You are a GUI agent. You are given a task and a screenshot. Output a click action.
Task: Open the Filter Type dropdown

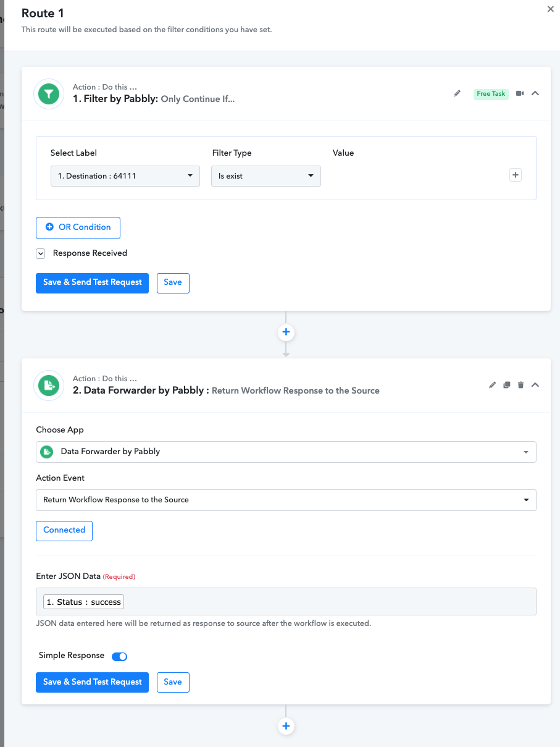[266, 176]
